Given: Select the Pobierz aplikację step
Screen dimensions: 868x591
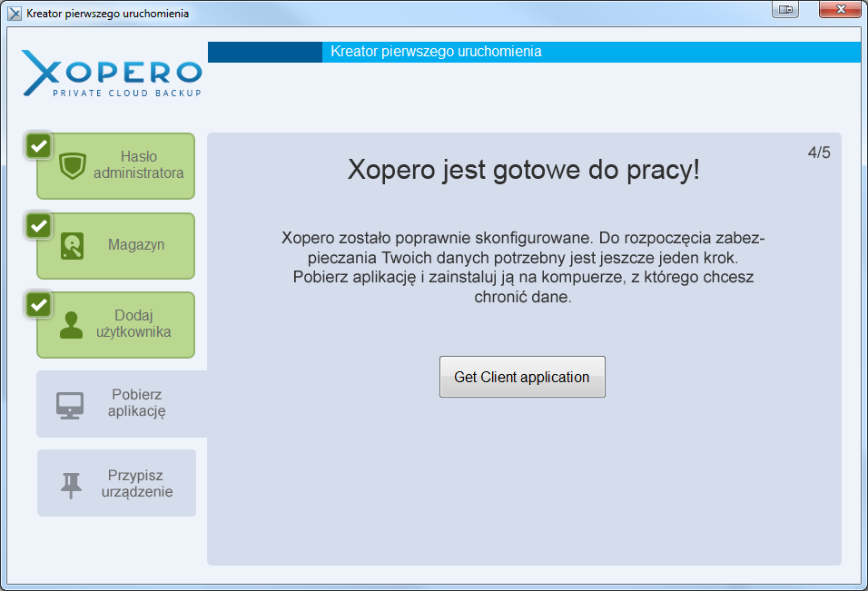Looking at the screenshot, I should tap(122, 404).
